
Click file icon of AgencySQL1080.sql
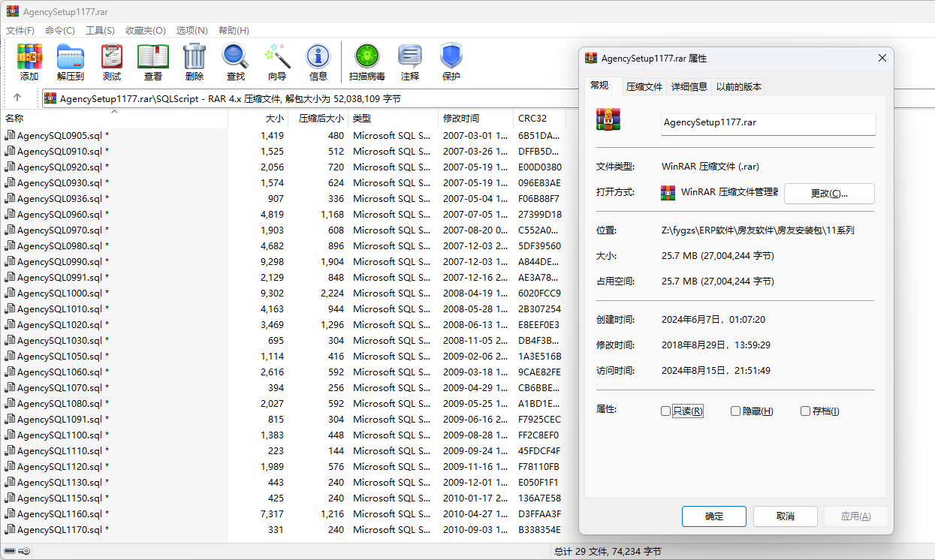point(10,404)
